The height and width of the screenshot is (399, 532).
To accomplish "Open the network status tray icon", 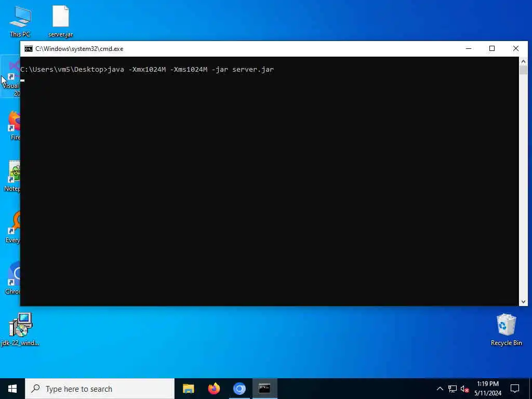I will 453,389.
